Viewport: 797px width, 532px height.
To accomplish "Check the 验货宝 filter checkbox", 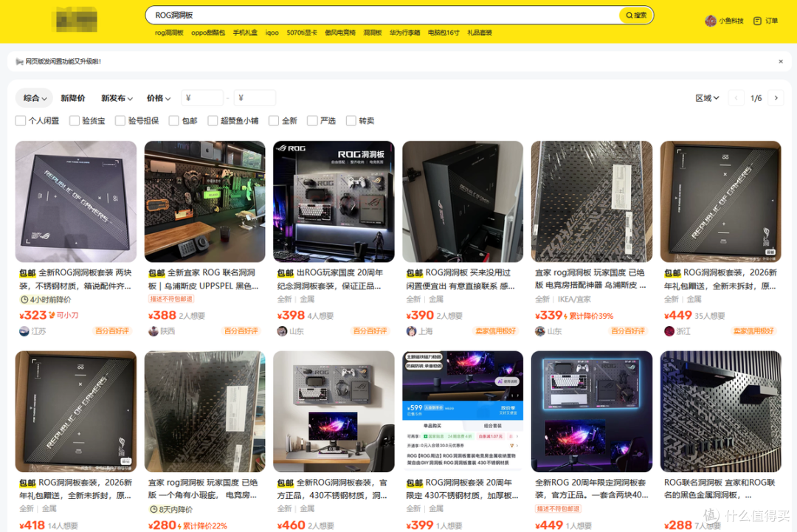I will point(75,120).
